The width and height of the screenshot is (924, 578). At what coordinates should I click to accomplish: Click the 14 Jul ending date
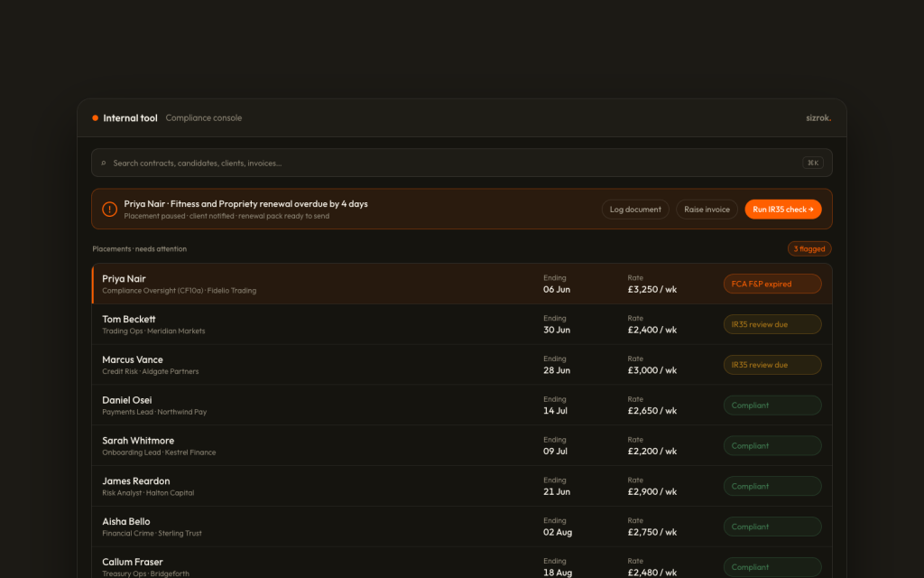click(x=555, y=411)
